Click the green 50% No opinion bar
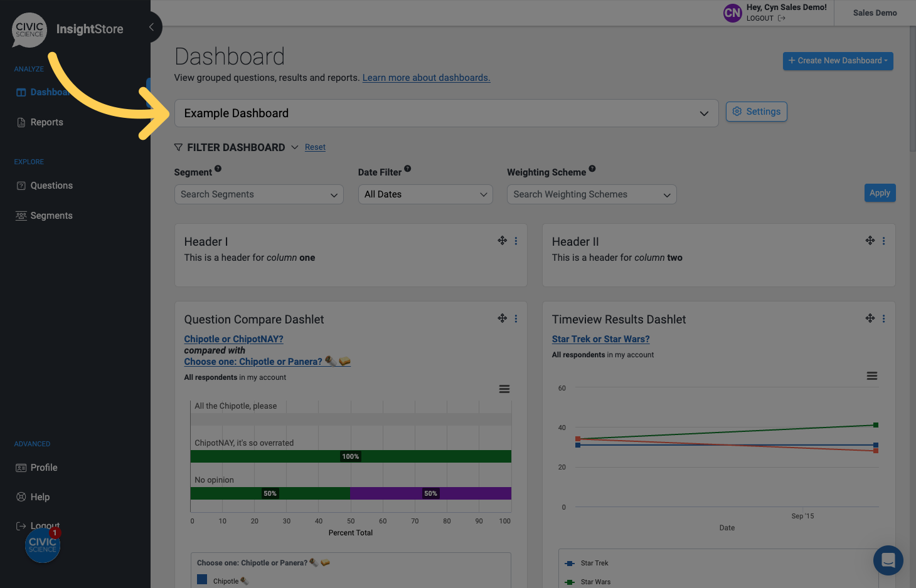This screenshot has width=916, height=588. pos(270,493)
